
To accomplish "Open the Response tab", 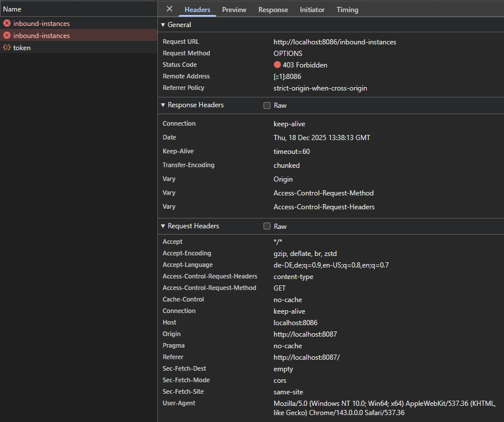I will [x=273, y=10].
